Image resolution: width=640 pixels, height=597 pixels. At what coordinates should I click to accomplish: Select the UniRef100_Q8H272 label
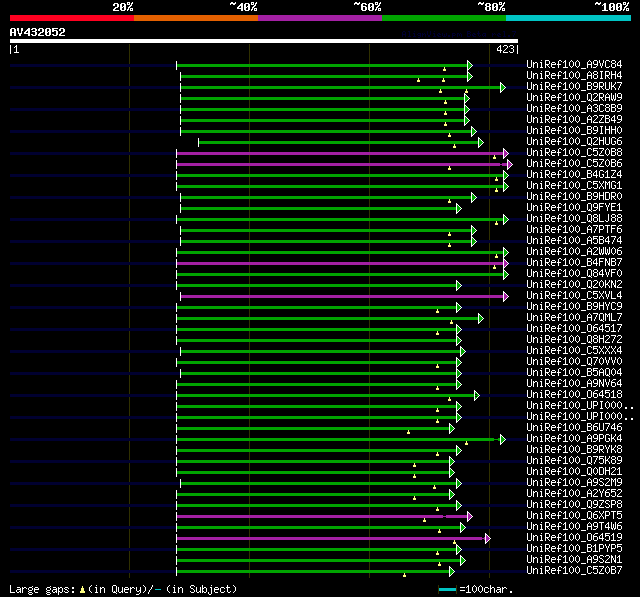(574, 340)
